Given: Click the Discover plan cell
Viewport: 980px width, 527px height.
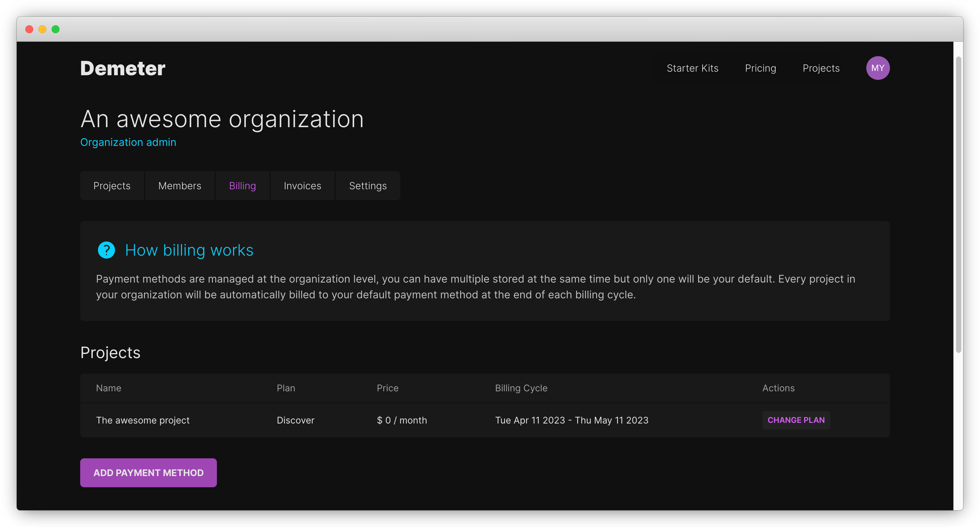Looking at the screenshot, I should pos(295,420).
